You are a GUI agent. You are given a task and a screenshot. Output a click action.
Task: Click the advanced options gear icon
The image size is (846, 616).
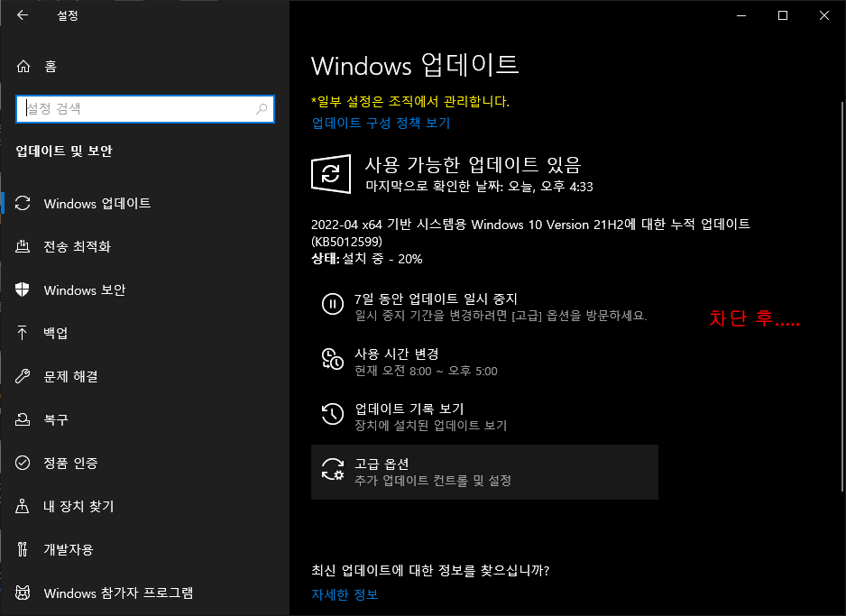tap(332, 469)
